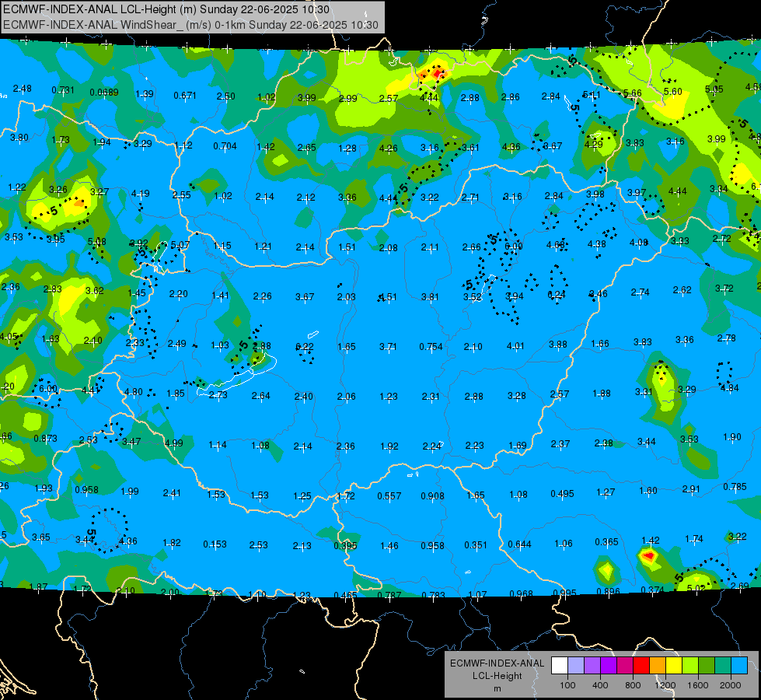The image size is (761, 700).
Task: Click the wind shear value 3.80
Action: 19,138
